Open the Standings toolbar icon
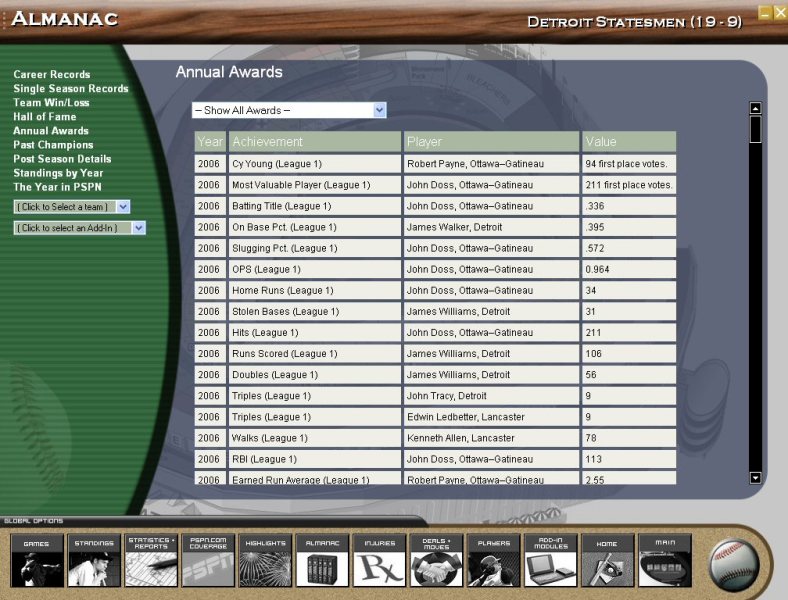788x600 pixels. [94, 561]
